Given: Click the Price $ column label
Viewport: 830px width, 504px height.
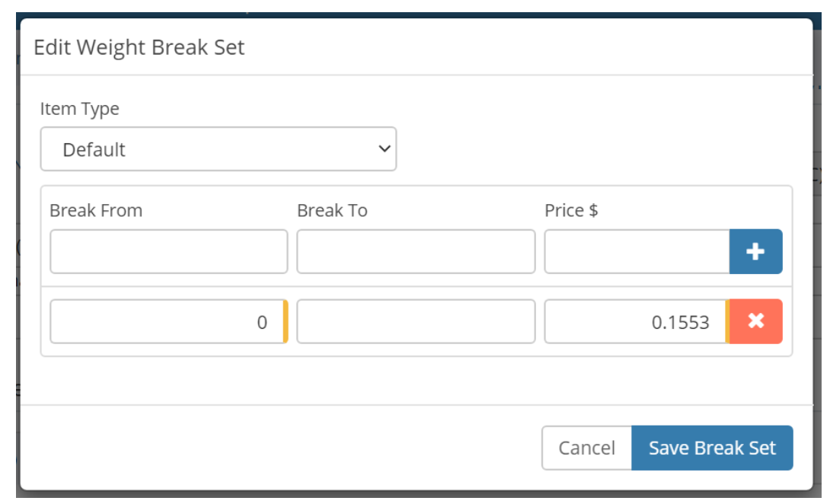Looking at the screenshot, I should pyautogui.click(x=571, y=211).
